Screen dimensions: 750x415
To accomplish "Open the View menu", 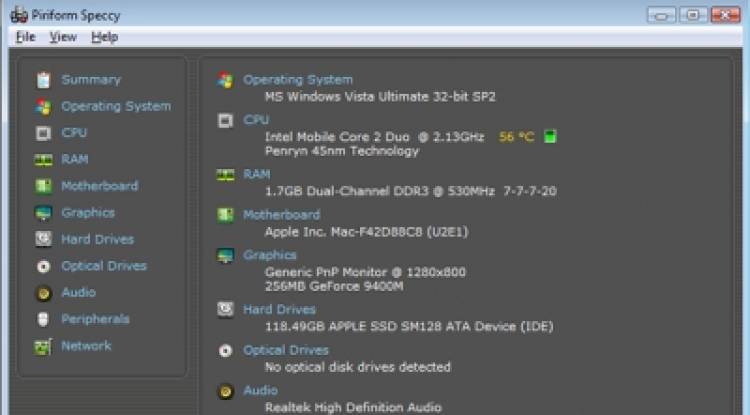I will 63,37.
